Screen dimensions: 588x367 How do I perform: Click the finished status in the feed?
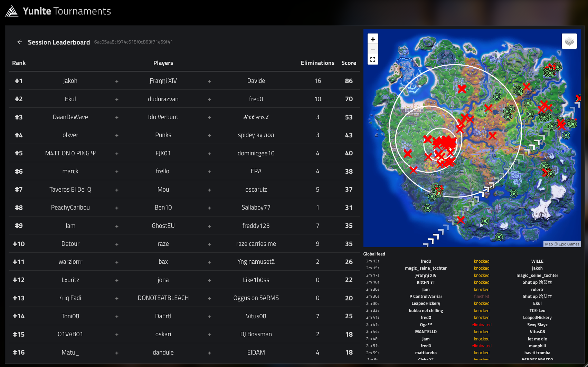pyautogui.click(x=482, y=297)
